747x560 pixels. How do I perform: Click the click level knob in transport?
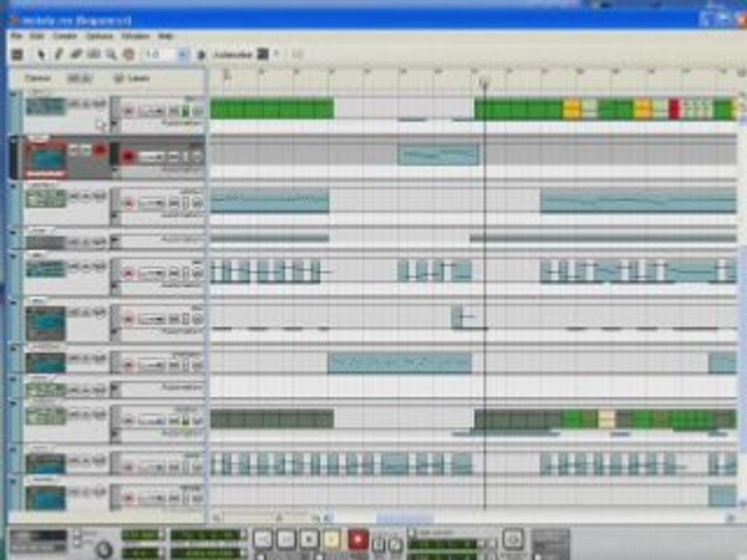click(x=104, y=550)
